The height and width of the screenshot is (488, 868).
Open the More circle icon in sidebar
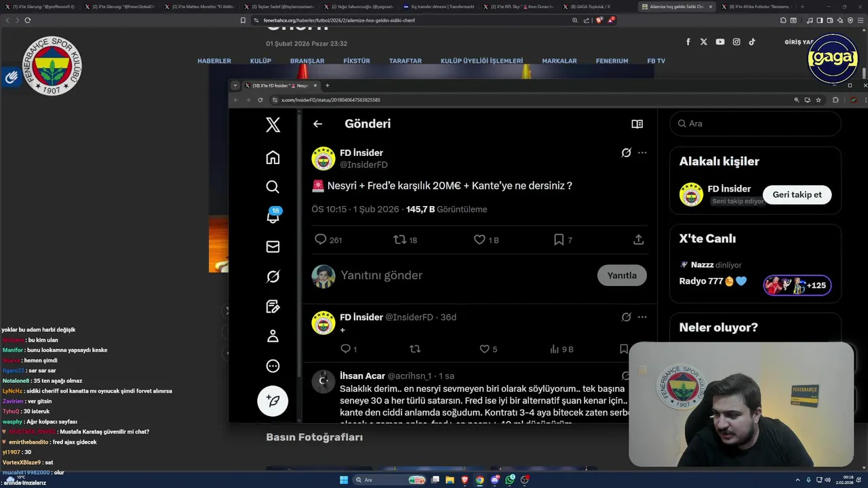pyautogui.click(x=273, y=366)
